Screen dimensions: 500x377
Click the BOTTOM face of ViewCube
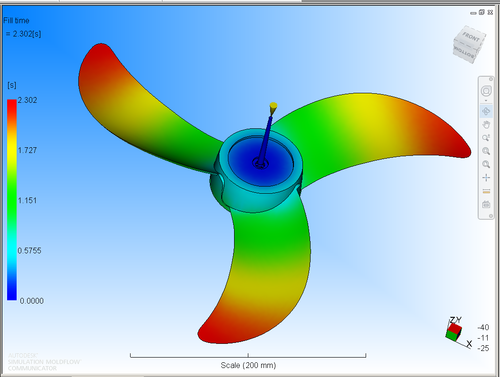(464, 53)
